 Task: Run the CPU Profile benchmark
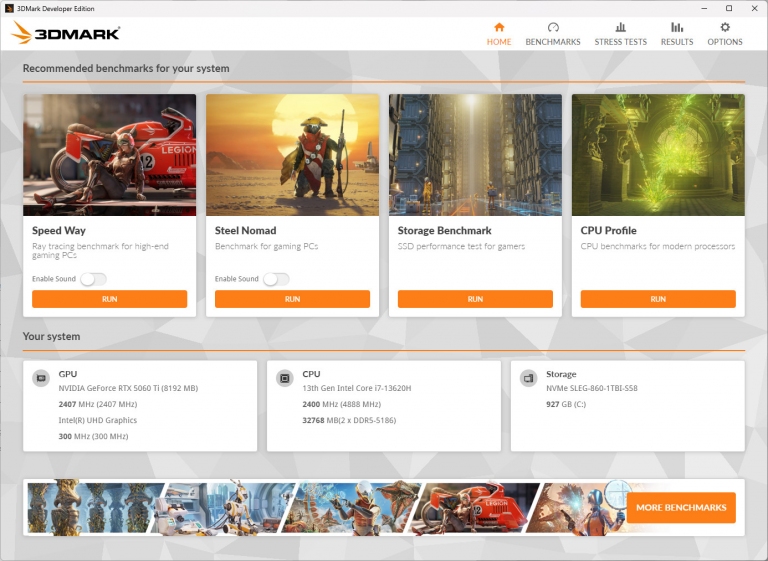pyautogui.click(x=658, y=299)
